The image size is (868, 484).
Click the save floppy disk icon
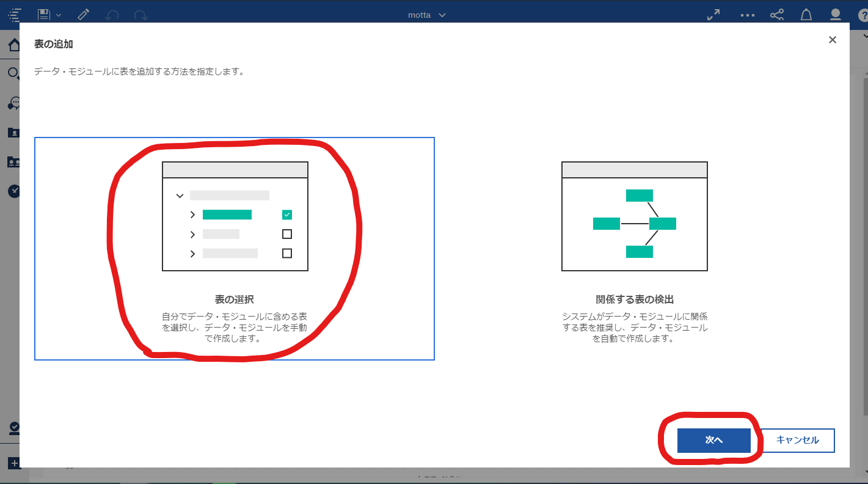coord(43,15)
